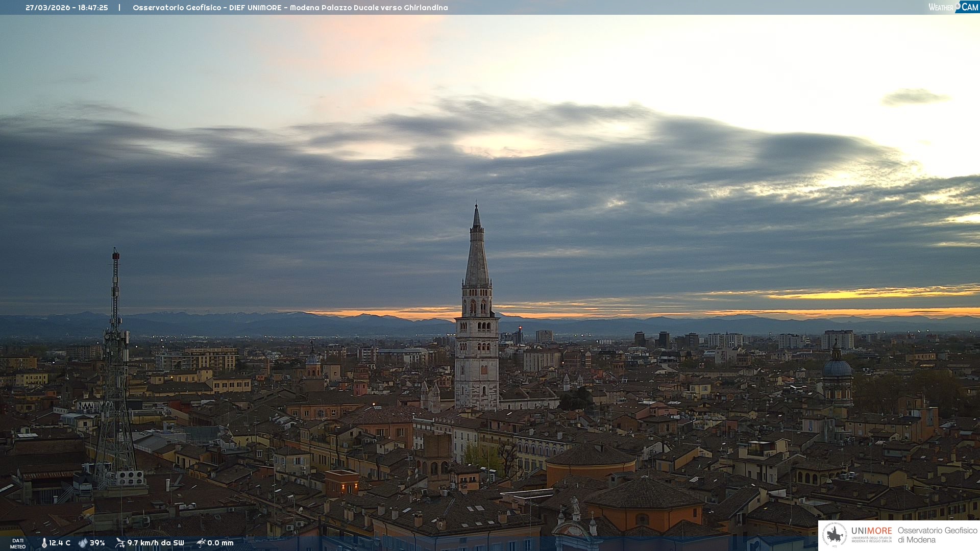Click the DATI METEO label
980x551 pixels.
pos(18,543)
